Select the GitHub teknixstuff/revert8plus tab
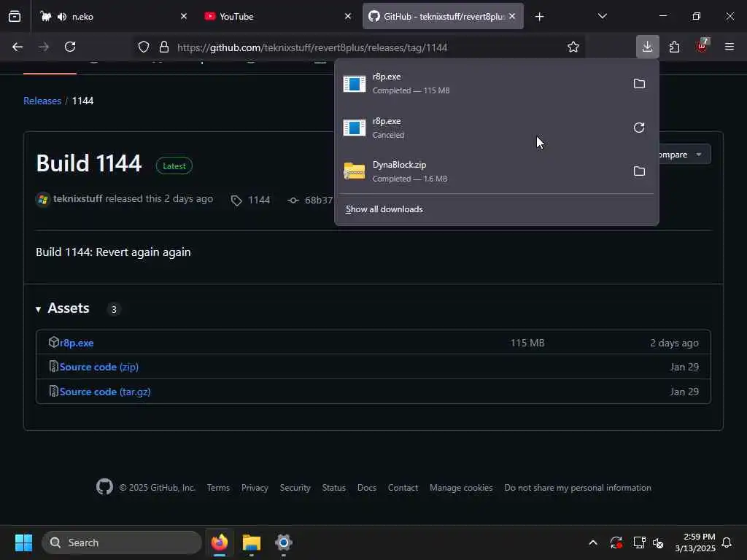 [x=443, y=16]
